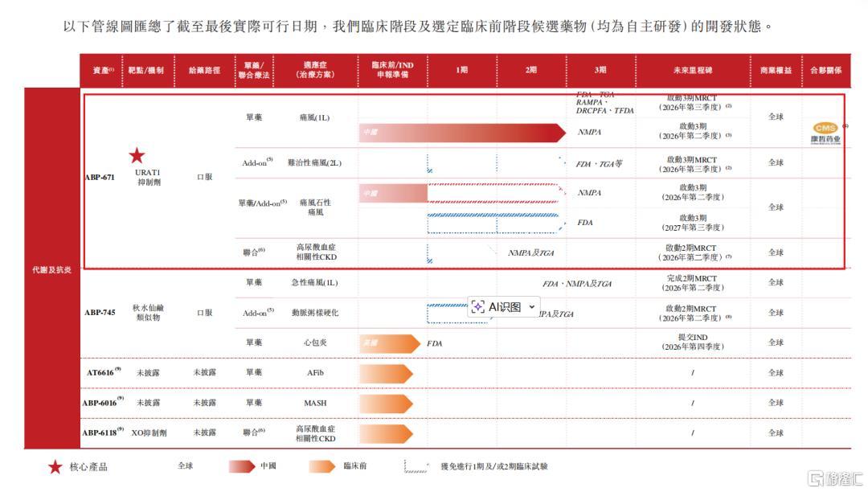
Task: Click the 難治性痛風(2L) indication
Action: click(x=314, y=162)
